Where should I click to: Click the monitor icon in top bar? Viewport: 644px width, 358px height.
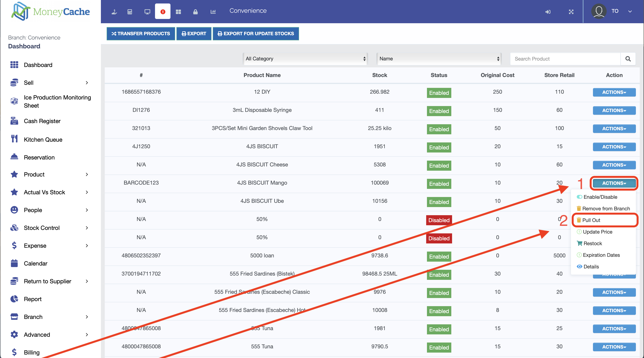click(147, 12)
